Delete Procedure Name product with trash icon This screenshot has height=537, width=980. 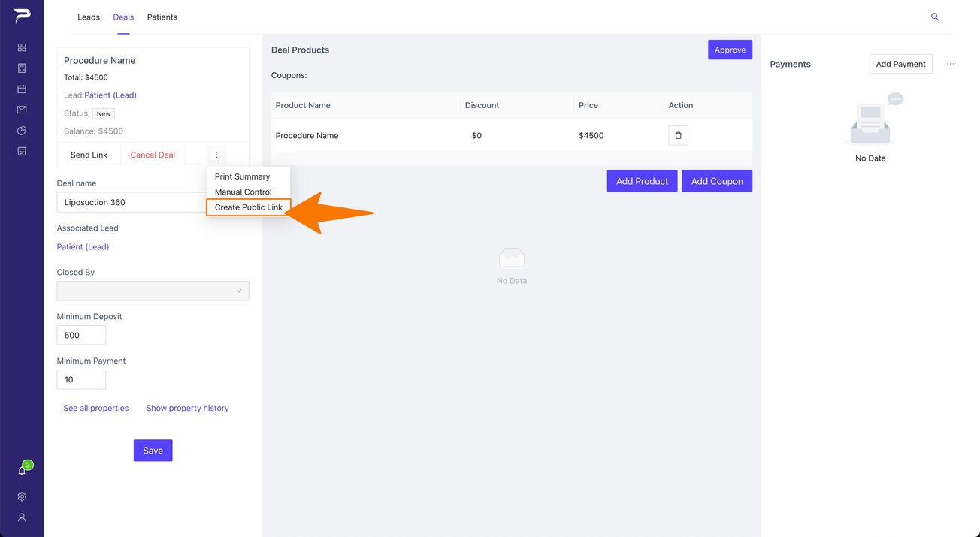678,135
